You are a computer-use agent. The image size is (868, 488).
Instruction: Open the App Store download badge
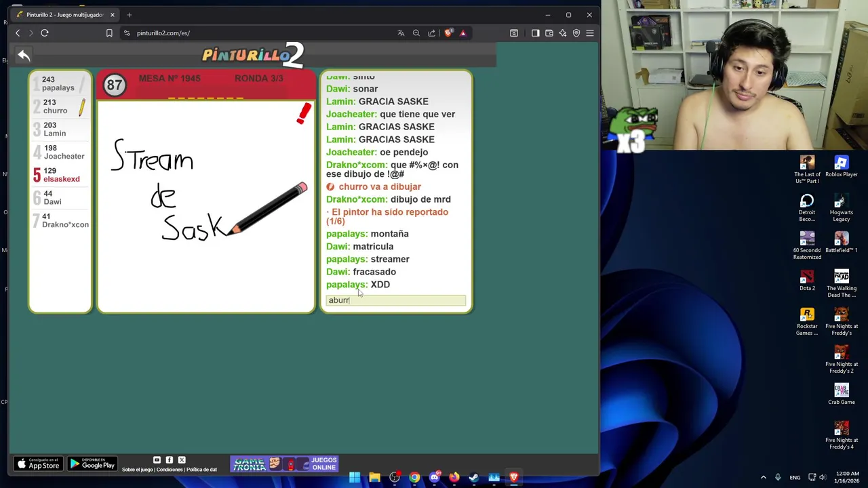pyautogui.click(x=38, y=464)
